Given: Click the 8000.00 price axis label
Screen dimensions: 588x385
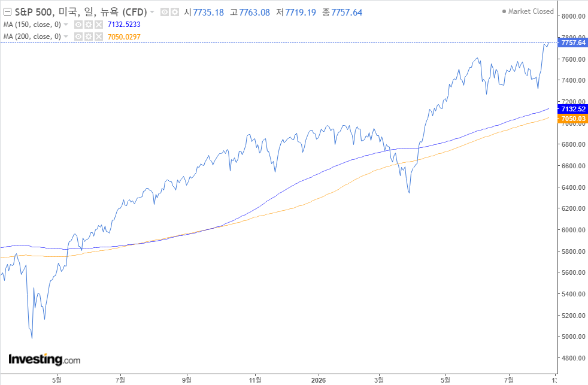Looking at the screenshot, I should point(574,16).
